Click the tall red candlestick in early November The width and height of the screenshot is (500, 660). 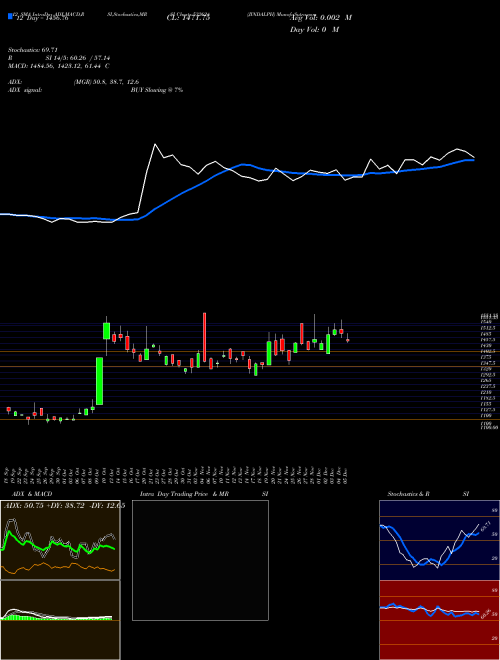tap(205, 337)
